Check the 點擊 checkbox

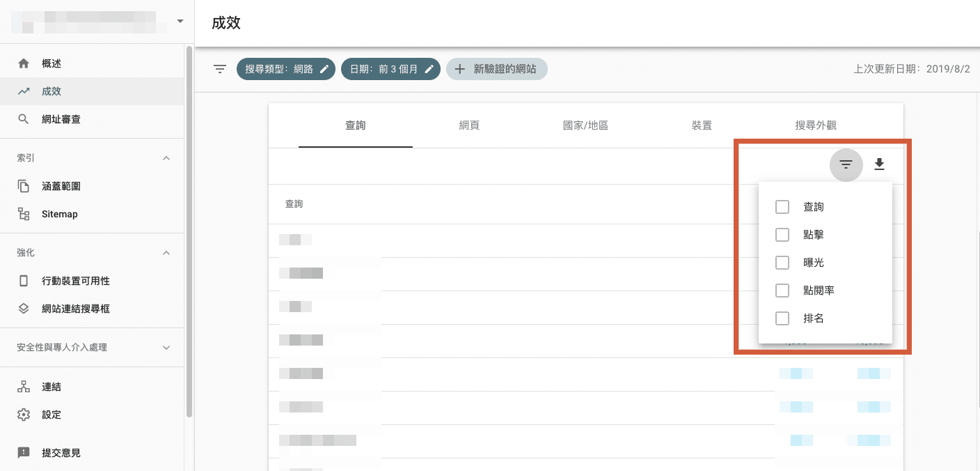[x=782, y=235]
